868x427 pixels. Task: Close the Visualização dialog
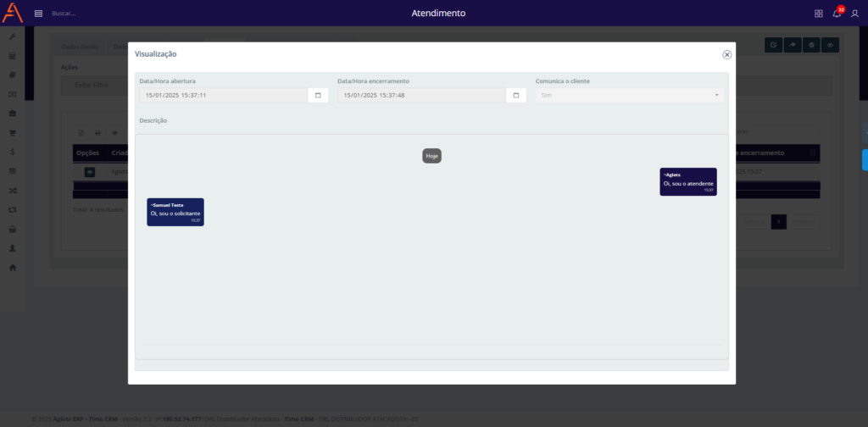coord(726,54)
